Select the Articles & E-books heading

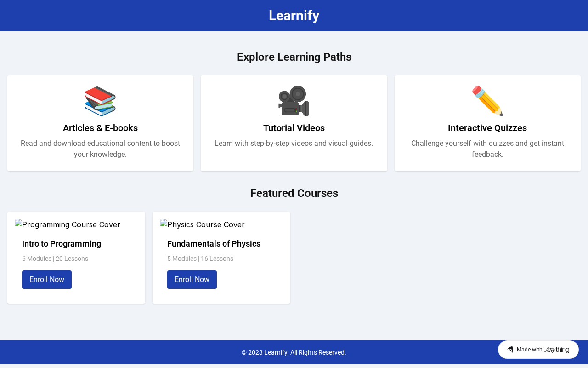coord(100,128)
